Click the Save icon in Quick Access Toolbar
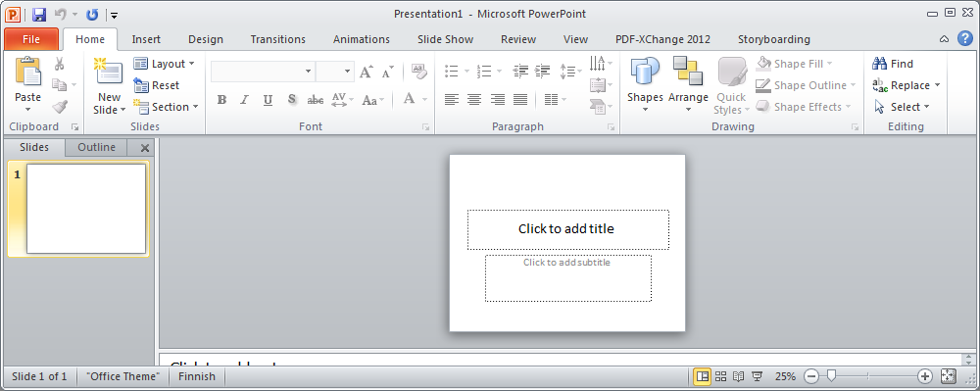The height and width of the screenshot is (391, 980). click(39, 14)
